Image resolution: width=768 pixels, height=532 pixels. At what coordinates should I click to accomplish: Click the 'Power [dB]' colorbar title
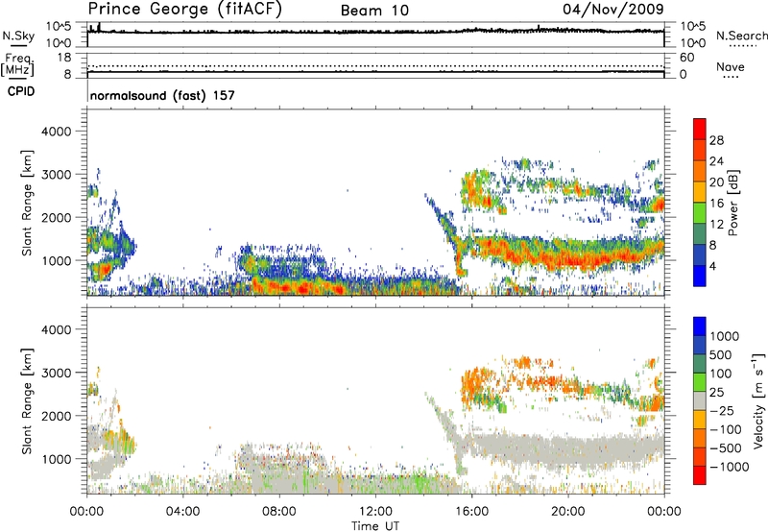coord(732,203)
